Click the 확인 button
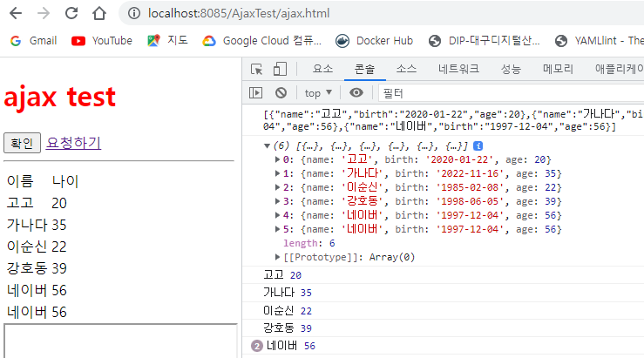Viewport: 644px width, 358px height. [22, 143]
